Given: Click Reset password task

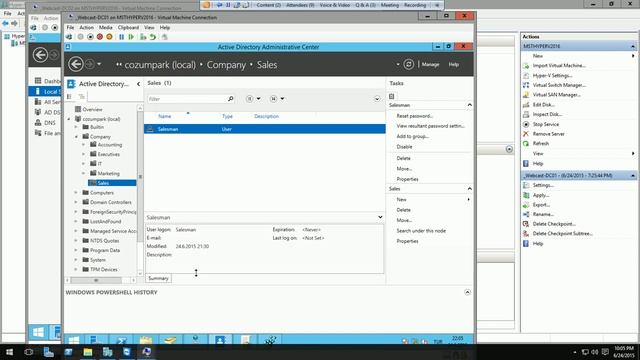Looking at the screenshot, I should [x=415, y=116].
